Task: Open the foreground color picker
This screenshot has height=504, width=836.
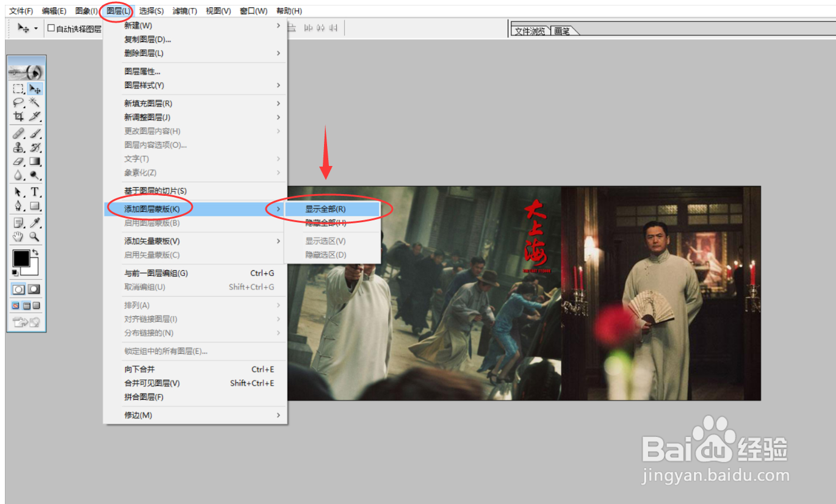Action: [21, 258]
